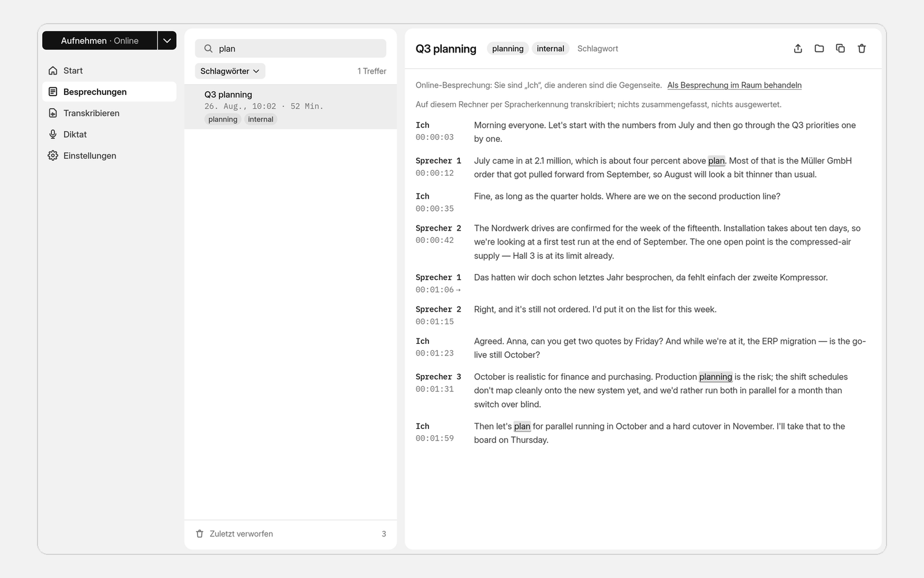Screen dimensions: 924x578
Task: Click highlighted 'plan' in the July sentence
Action: 716,161
